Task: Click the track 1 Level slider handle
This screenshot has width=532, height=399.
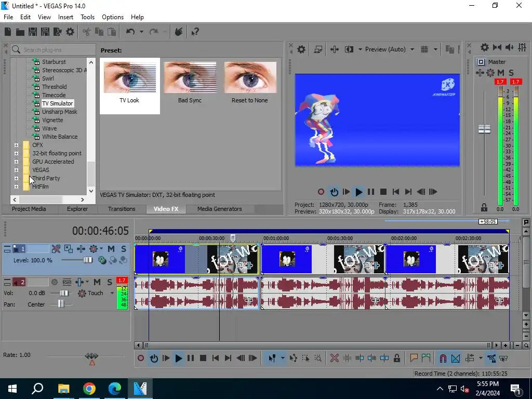Action: 88,260
